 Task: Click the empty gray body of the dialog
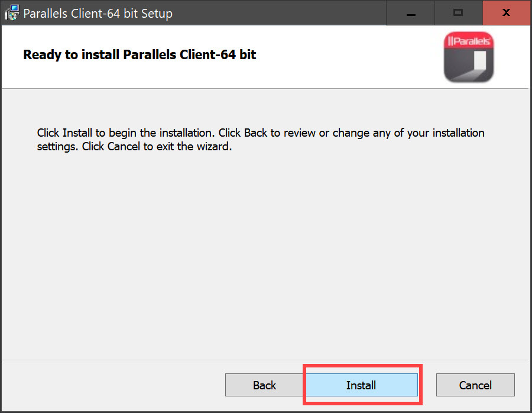click(266, 249)
